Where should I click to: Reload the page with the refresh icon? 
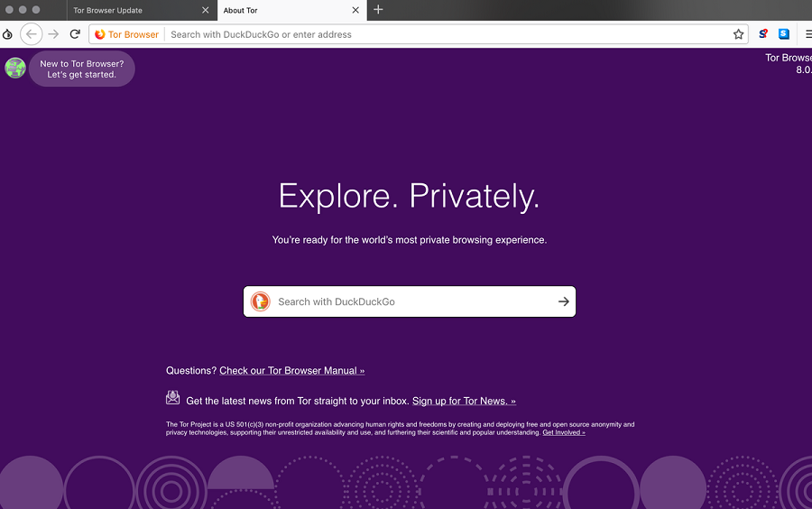75,34
